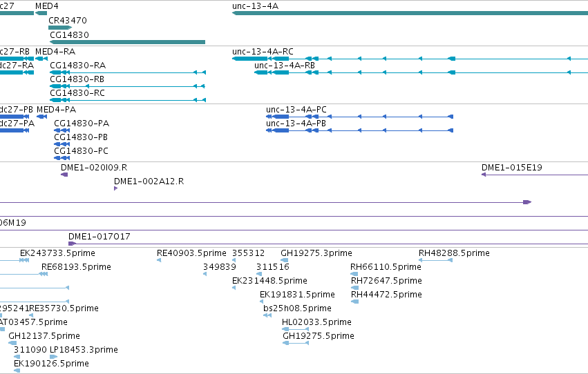Click the CR43470 gene arrow glyph
588x374 pixels.
pos(60,28)
